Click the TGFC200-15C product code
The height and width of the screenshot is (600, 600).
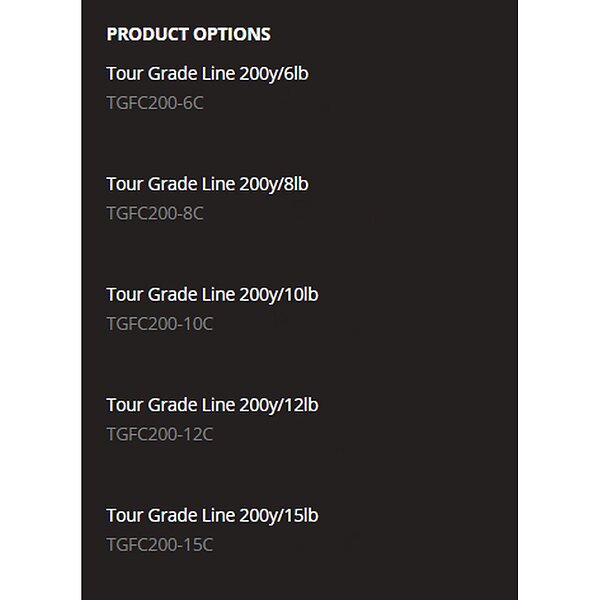(160, 545)
